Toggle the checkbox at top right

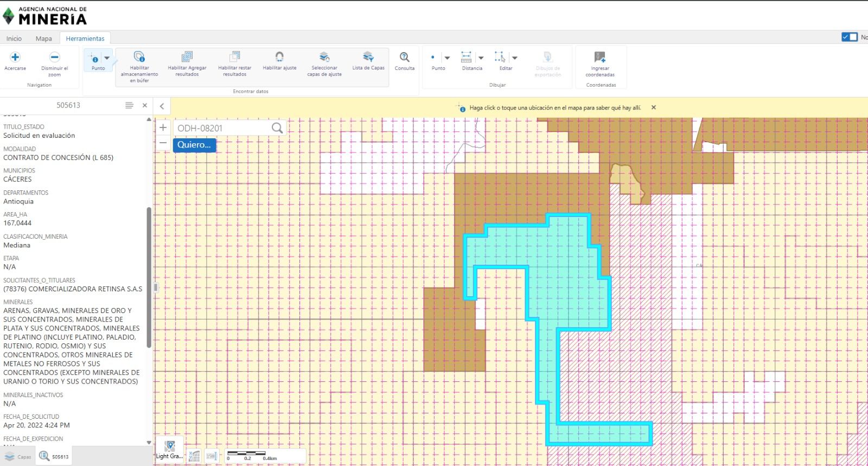[850, 37]
